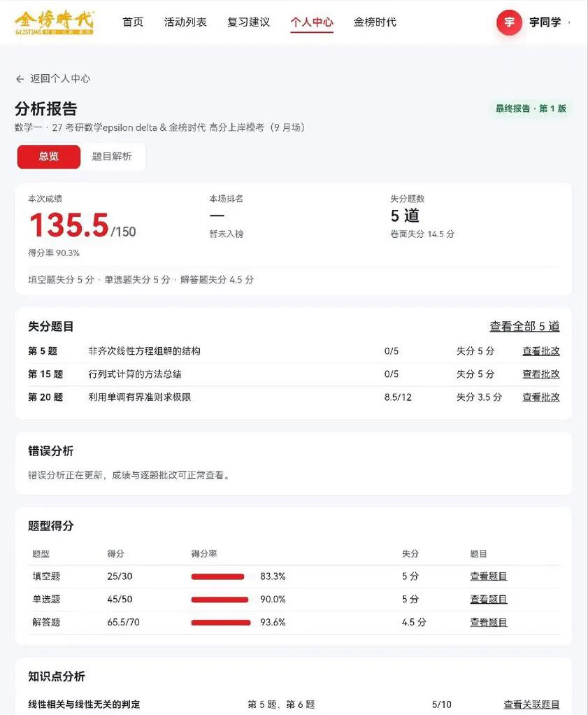Open the 复习建议 nav item
The height and width of the screenshot is (715, 588).
point(248,22)
